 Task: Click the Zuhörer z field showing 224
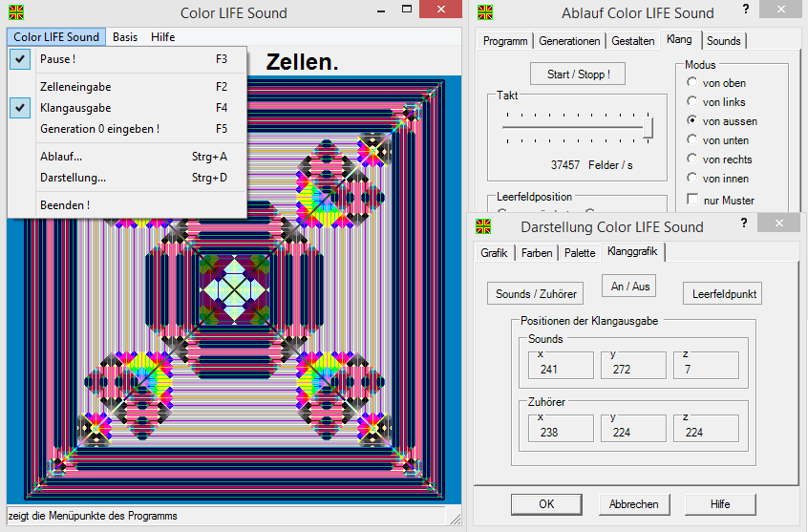click(x=706, y=429)
